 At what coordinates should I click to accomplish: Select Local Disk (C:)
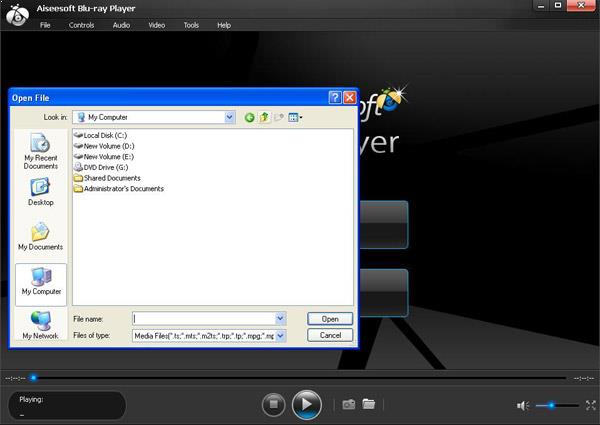(100, 135)
